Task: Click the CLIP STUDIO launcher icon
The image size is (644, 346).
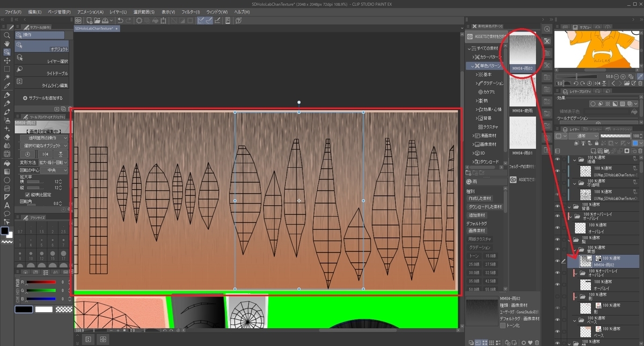Action: click(79, 20)
